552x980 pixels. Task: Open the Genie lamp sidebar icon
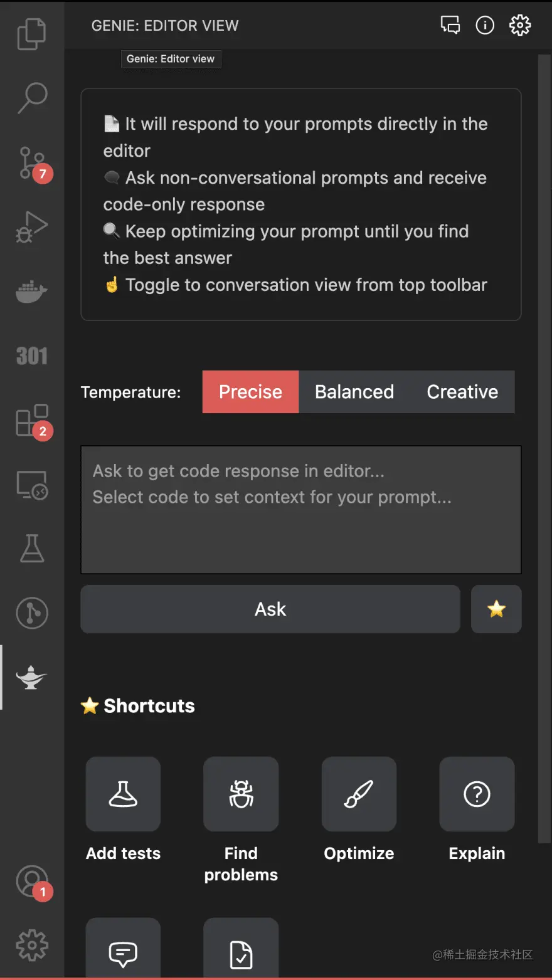(x=31, y=677)
